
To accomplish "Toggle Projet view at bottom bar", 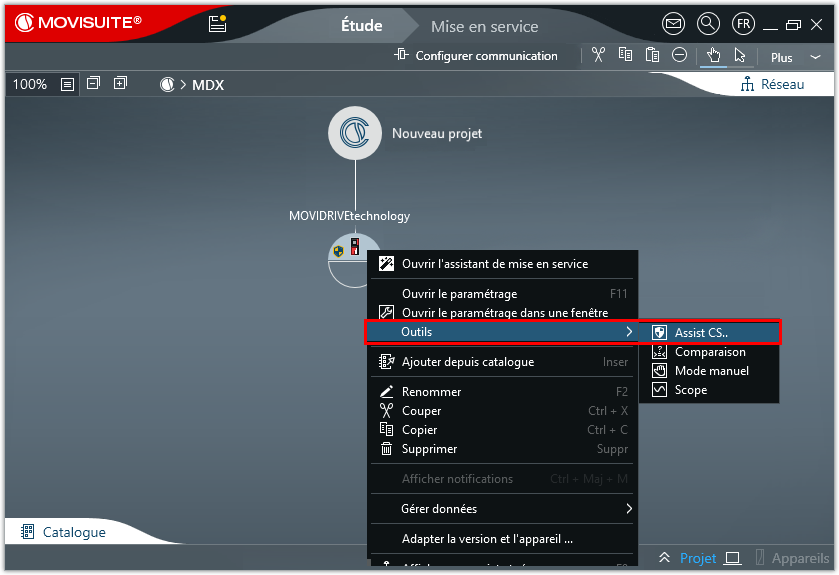I will [x=698, y=558].
